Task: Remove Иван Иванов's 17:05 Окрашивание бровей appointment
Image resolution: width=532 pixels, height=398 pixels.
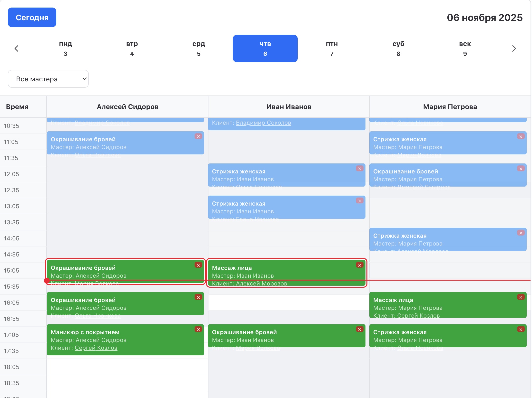Action: pyautogui.click(x=359, y=329)
